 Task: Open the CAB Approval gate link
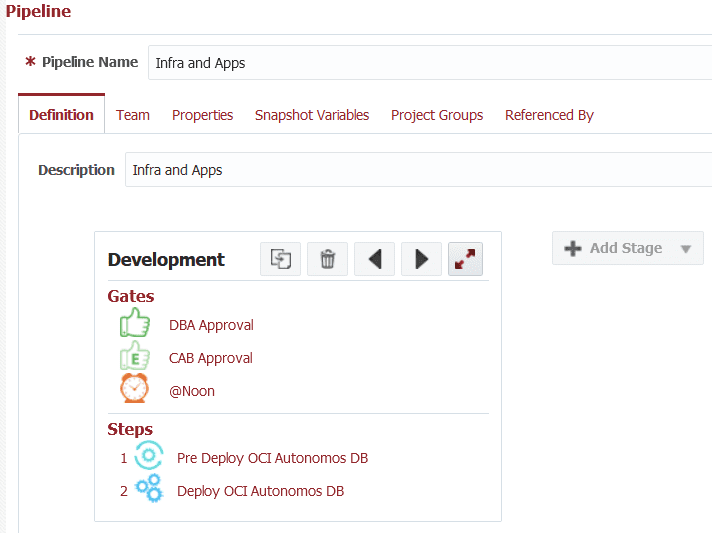pyautogui.click(x=211, y=358)
